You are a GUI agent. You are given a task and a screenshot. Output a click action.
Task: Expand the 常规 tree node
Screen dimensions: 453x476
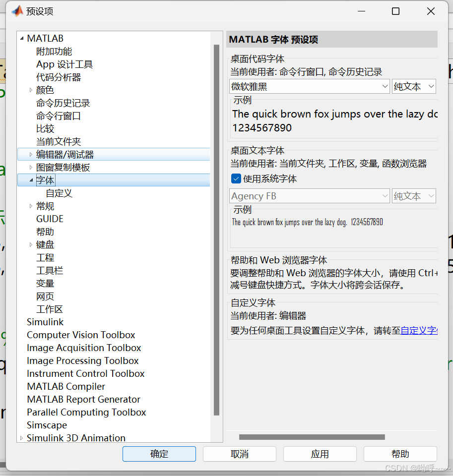pos(31,206)
